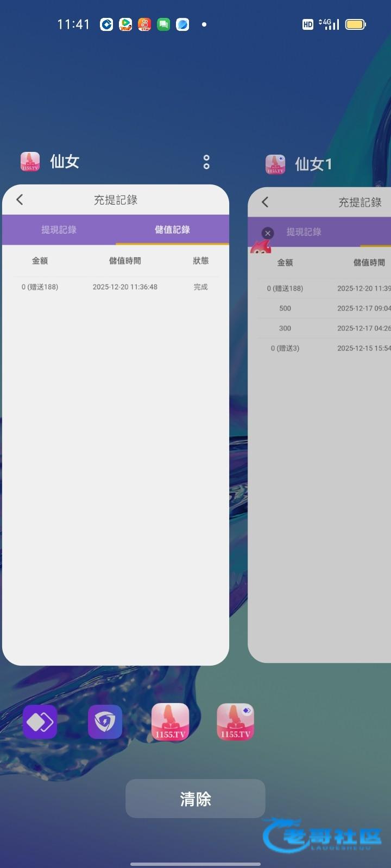Switch to 提現記錄 tab in left card

(59, 229)
